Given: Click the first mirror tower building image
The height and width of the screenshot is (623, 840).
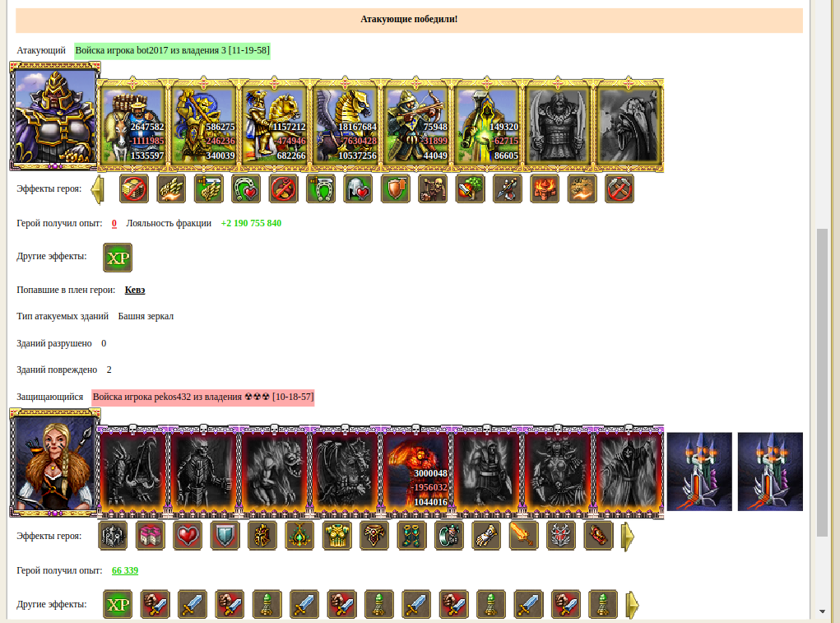Looking at the screenshot, I should tap(699, 472).
